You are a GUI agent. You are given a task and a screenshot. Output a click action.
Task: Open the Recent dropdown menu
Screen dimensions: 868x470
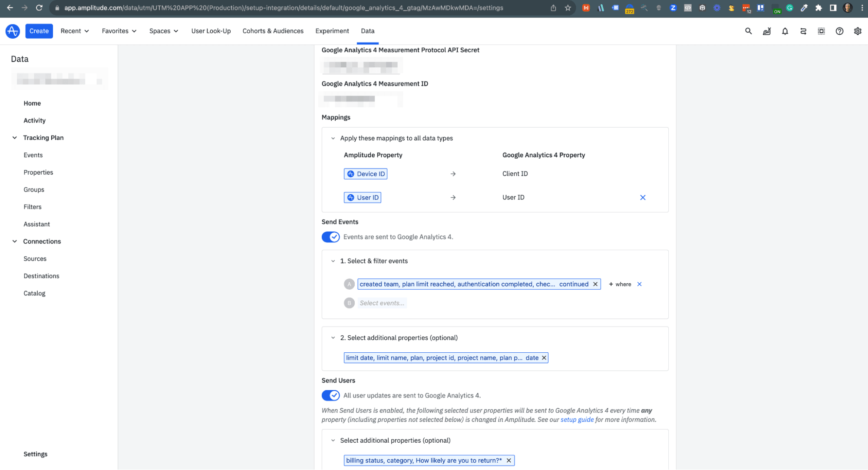pyautogui.click(x=75, y=31)
